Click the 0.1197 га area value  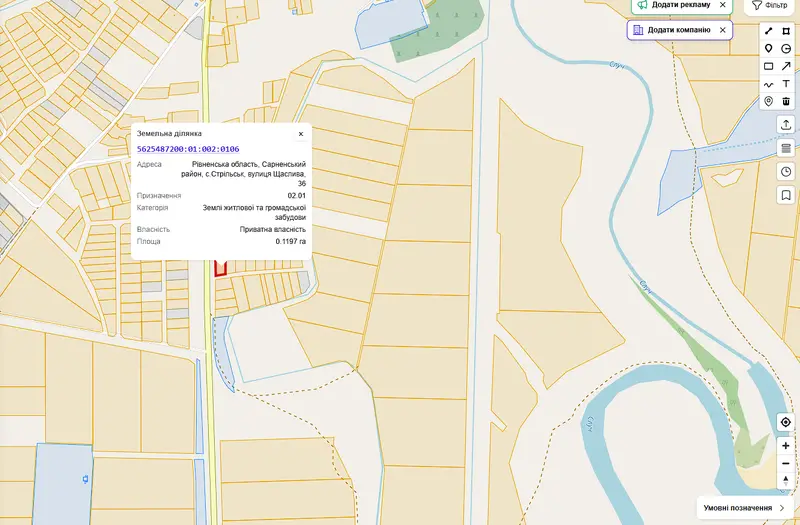coord(290,241)
